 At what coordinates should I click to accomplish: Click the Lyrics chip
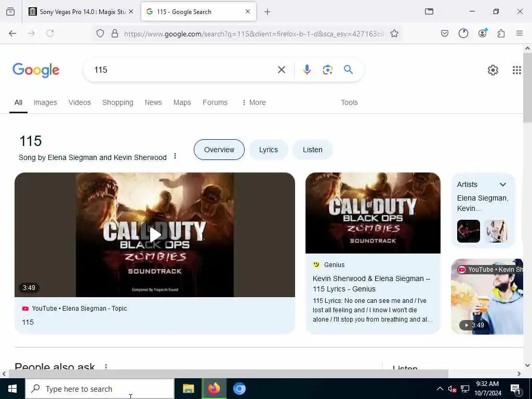[269, 150]
